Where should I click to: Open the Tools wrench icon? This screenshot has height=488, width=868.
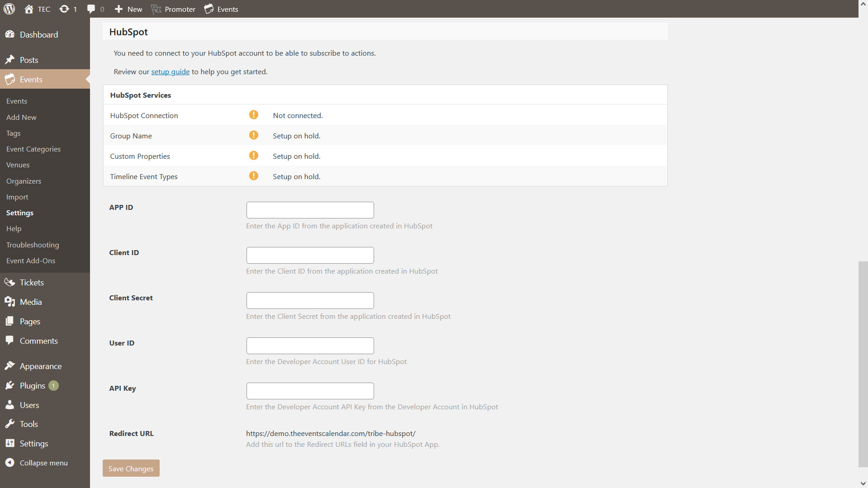[10, 424]
